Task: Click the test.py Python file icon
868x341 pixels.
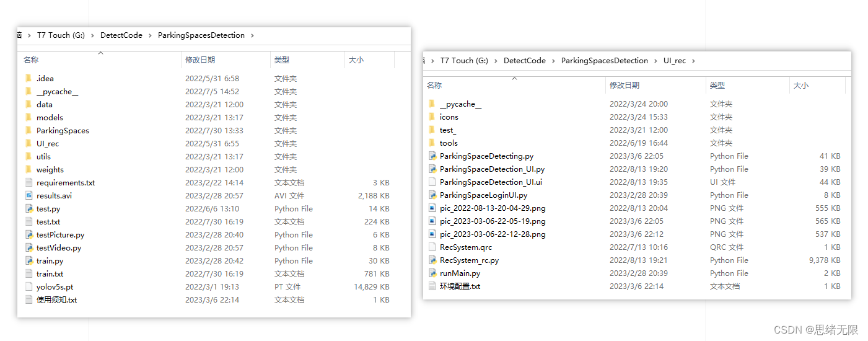Action: 28,208
